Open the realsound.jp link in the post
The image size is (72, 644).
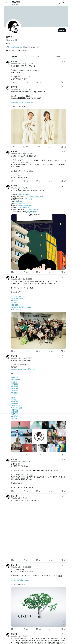pos(22,102)
